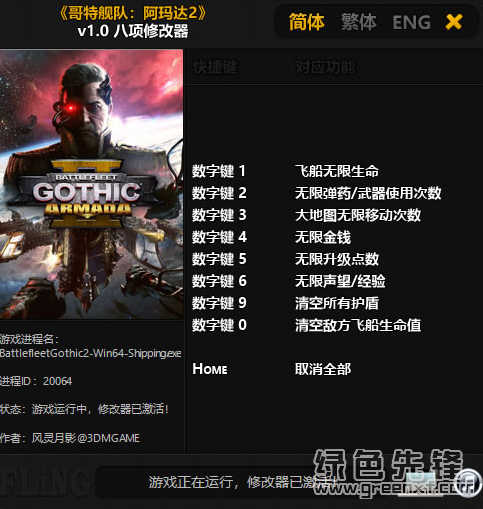
Task: Toggle 大地图无限移动次数 cheat
Action: tap(358, 215)
